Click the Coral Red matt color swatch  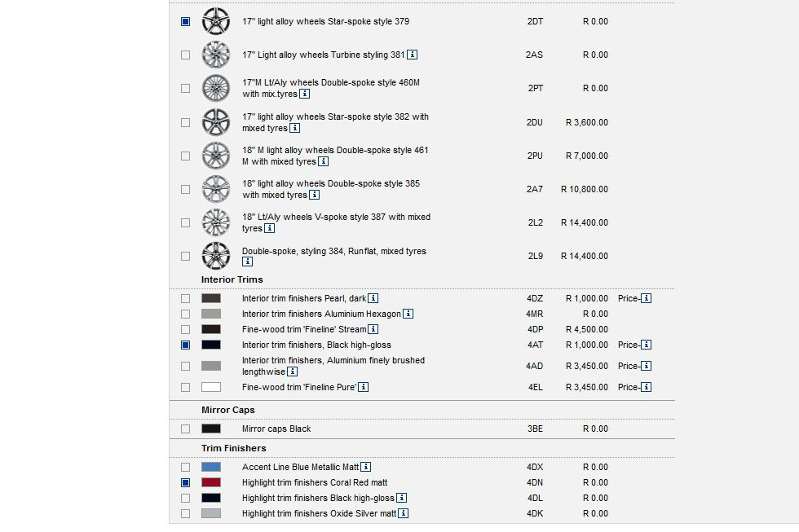[x=211, y=482]
